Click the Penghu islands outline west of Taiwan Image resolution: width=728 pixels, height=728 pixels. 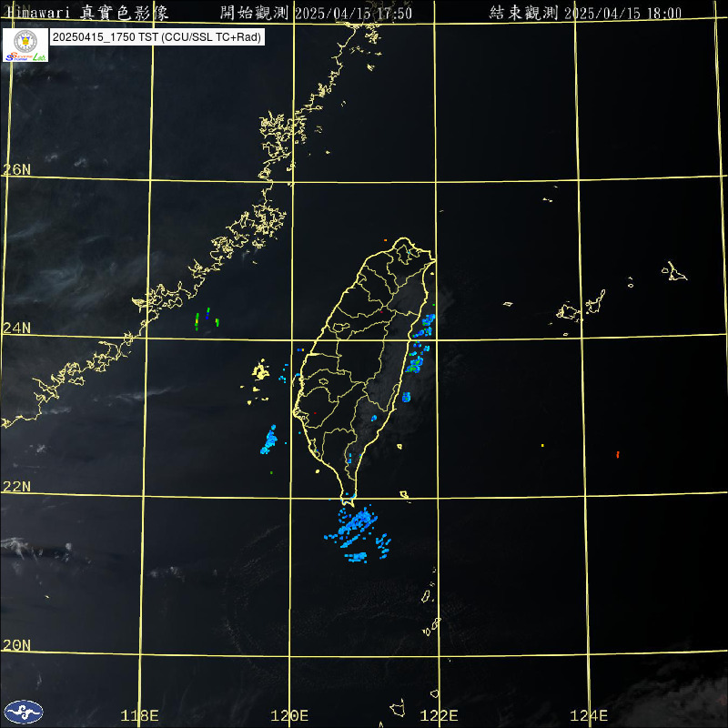coord(261,371)
